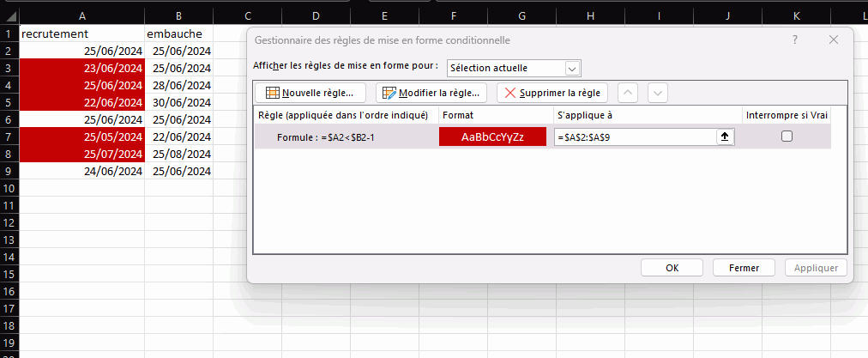Viewport: 868px width, 358px height.
Task: Click cell 30/06/2024 in column B
Action: 178,102
